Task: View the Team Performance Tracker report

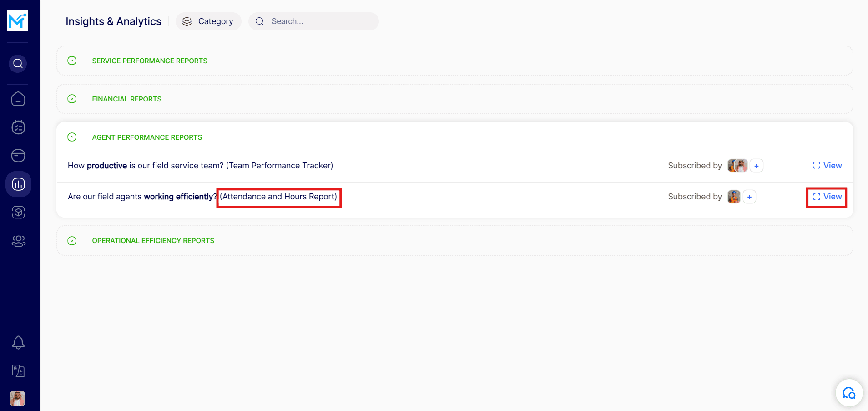Action: 827,166
